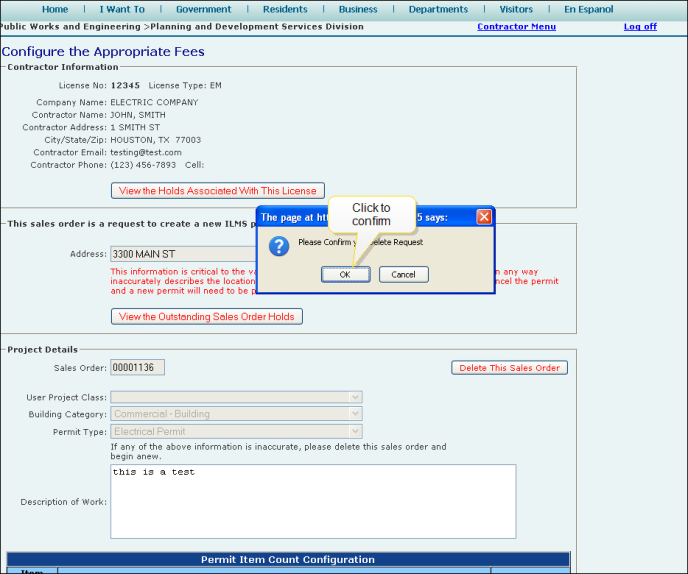The image size is (688, 574).
Task: Click the contractor email testing@test.com
Action: tap(146, 153)
